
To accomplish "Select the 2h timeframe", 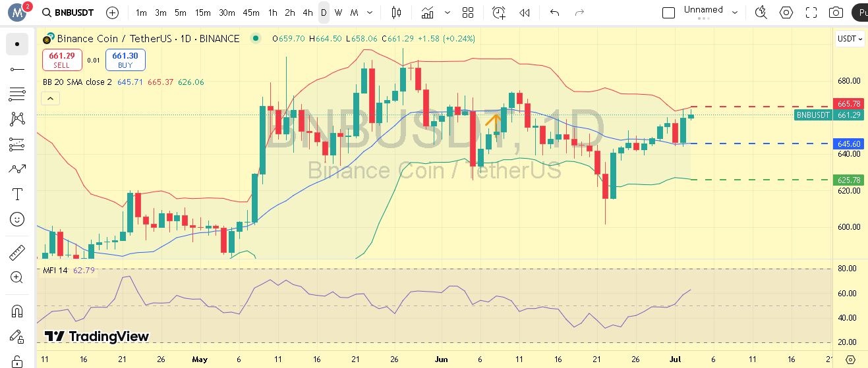I will [x=290, y=13].
